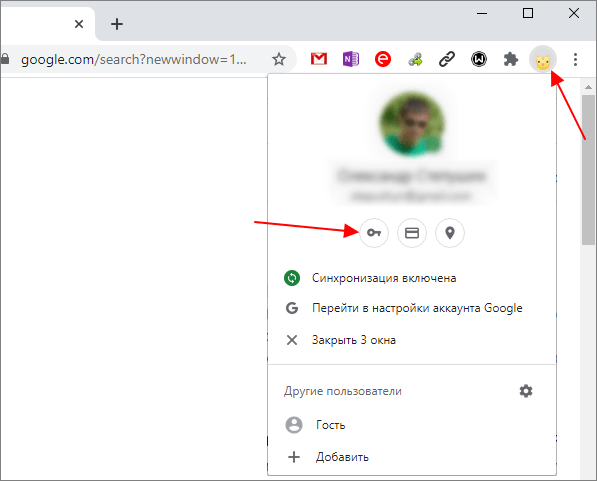
Task: Open the Gmail extension icon
Action: pyautogui.click(x=319, y=59)
